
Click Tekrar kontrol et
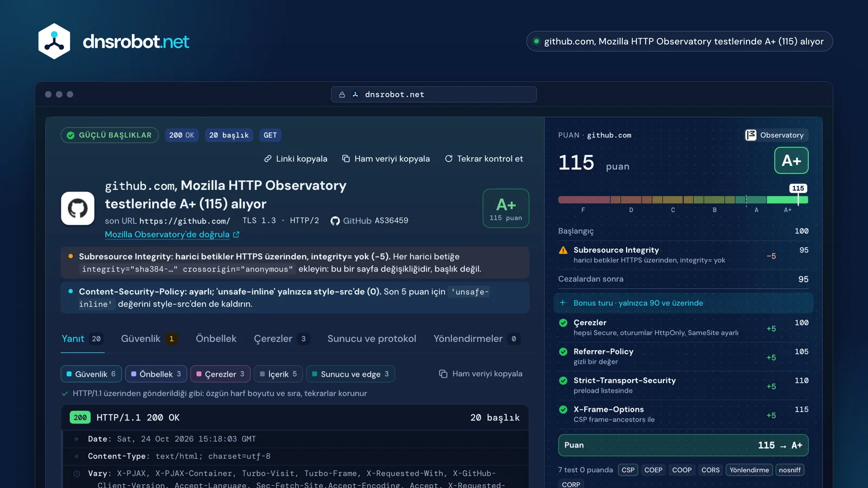point(484,159)
